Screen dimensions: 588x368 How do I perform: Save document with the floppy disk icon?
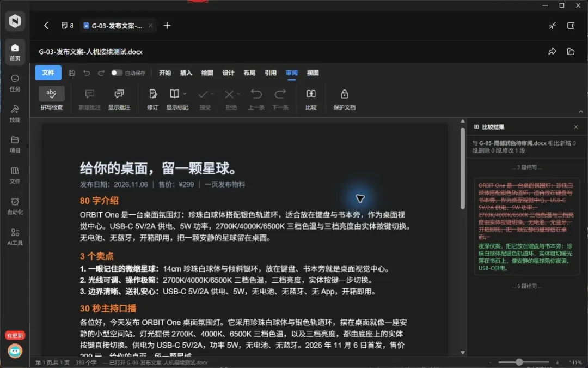(72, 73)
